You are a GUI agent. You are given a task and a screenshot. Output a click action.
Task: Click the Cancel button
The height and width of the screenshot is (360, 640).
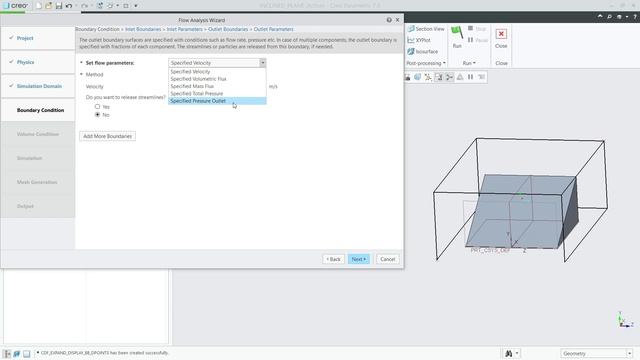pos(387,259)
